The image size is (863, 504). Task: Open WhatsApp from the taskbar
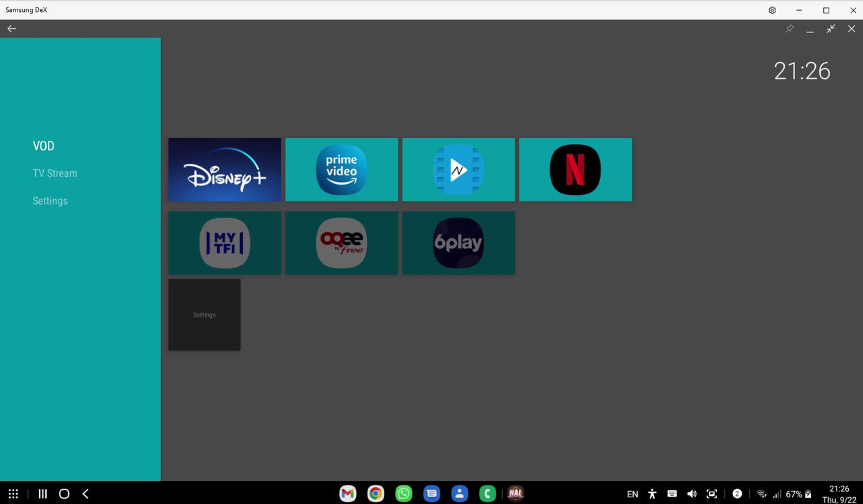[404, 494]
